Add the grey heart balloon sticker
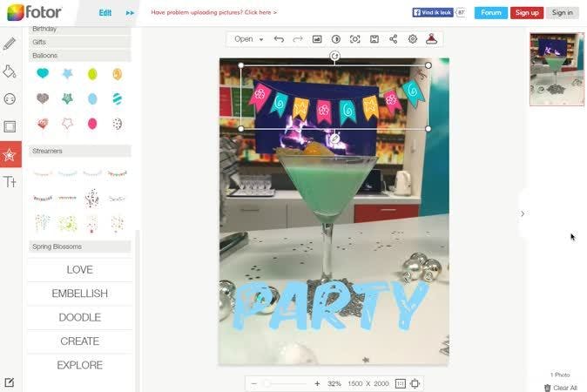This screenshot has width=587, height=392. (x=43, y=98)
